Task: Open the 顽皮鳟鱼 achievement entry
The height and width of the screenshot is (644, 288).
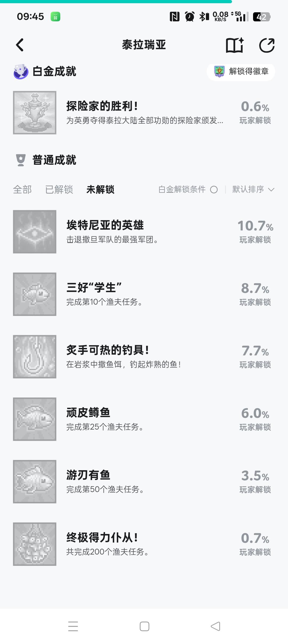Action: (x=144, y=419)
